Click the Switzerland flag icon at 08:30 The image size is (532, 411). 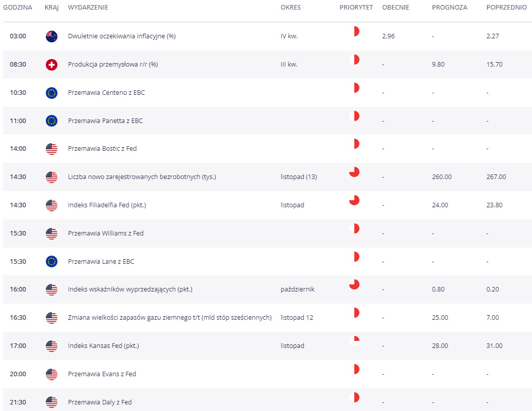click(51, 65)
